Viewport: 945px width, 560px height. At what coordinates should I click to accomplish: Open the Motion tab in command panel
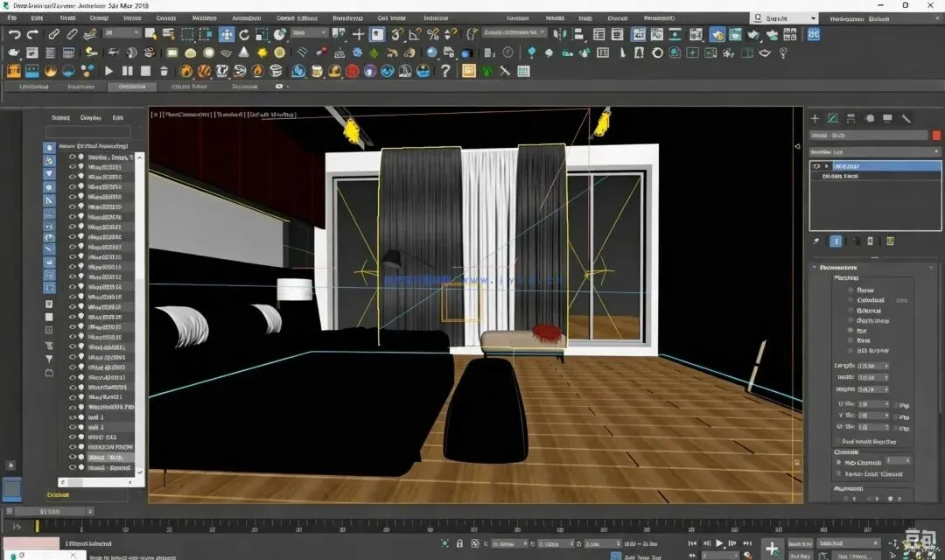(870, 118)
